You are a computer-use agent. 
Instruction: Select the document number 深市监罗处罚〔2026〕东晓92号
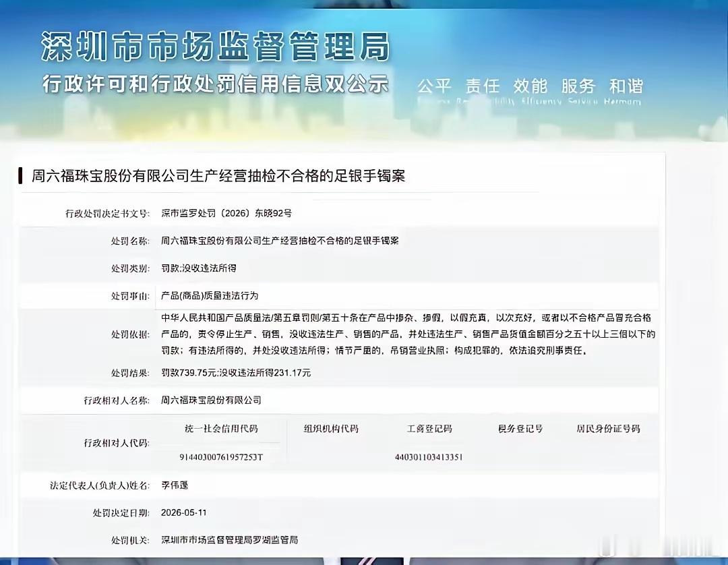pos(226,213)
